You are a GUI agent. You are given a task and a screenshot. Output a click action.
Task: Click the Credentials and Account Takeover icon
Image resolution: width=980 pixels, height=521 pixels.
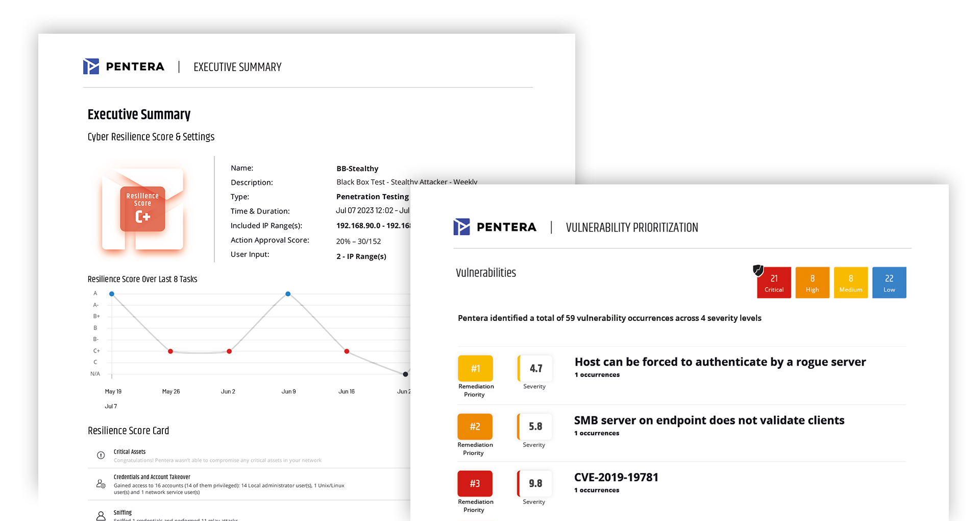point(101,483)
